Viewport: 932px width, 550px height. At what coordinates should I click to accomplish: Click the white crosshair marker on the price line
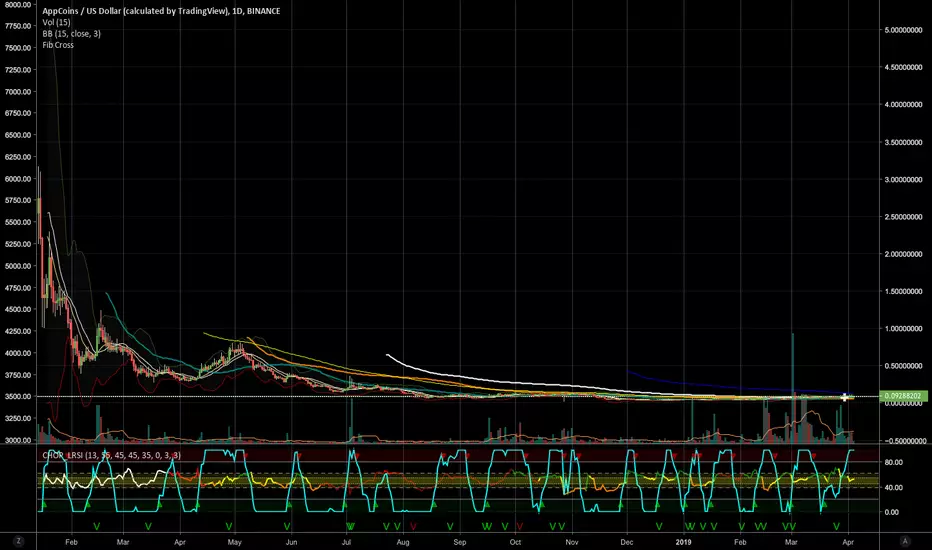(x=844, y=397)
